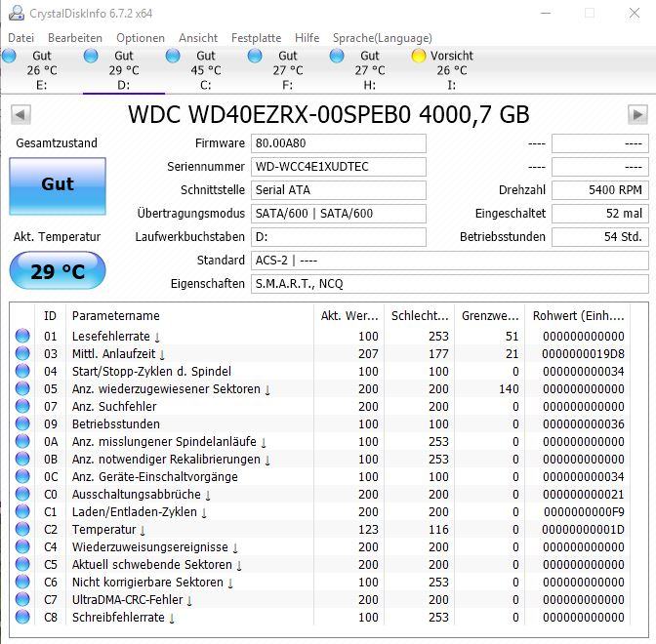Screen dimensions: 656x644
Task: Click the yellow Vorsicht status icon
Action: tap(419, 56)
